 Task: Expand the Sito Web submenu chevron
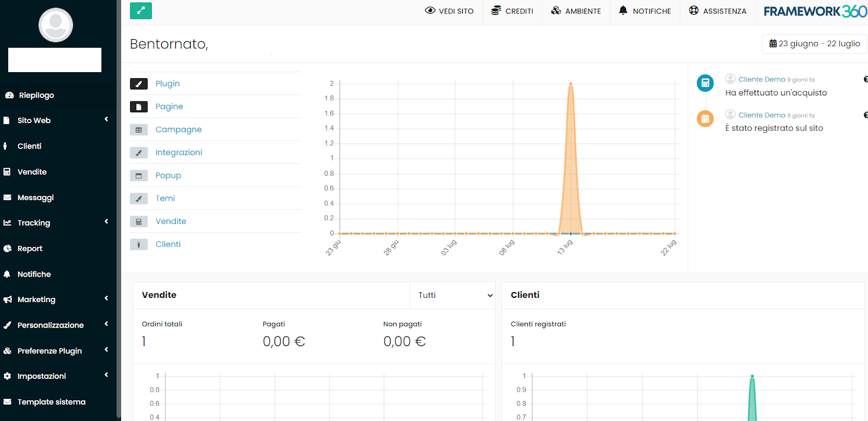tap(106, 119)
